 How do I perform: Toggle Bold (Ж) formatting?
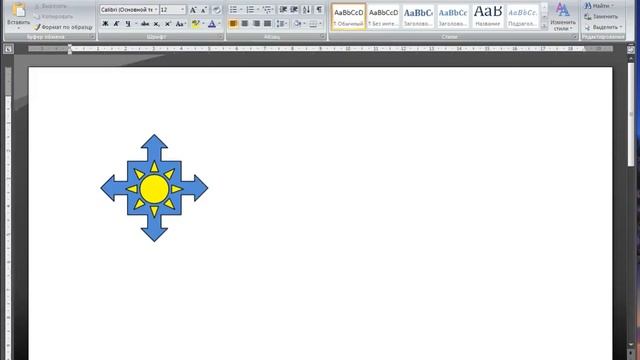[x=105, y=24]
